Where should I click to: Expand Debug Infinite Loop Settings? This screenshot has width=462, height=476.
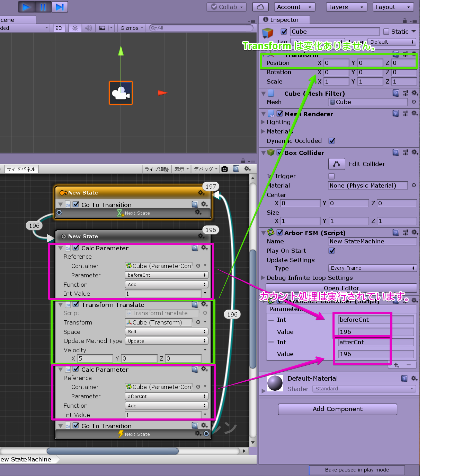click(263, 278)
